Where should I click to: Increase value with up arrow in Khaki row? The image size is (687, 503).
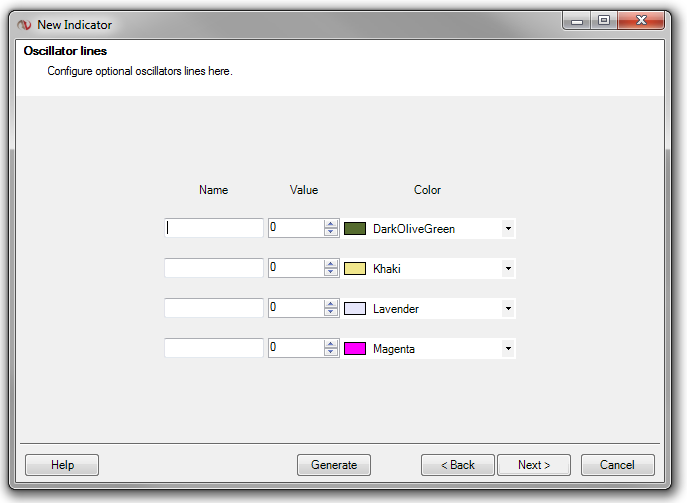point(331,263)
